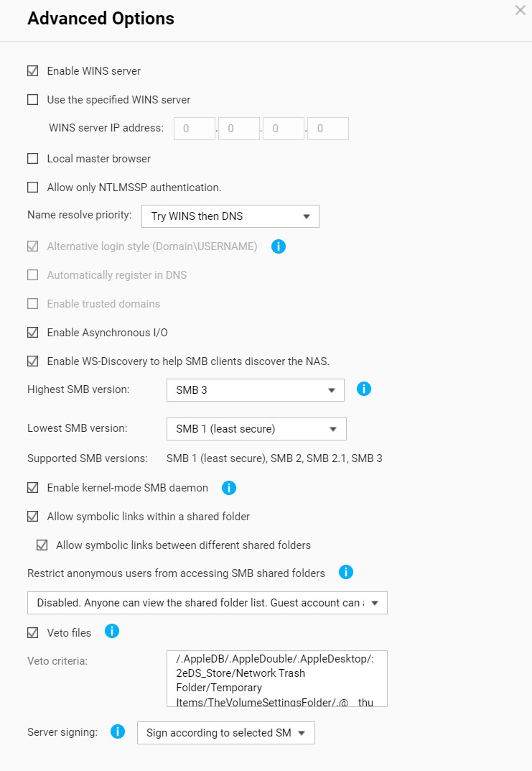Click inside the Veto criteria text box
Viewport: 532px width, 771px height.
[276, 680]
